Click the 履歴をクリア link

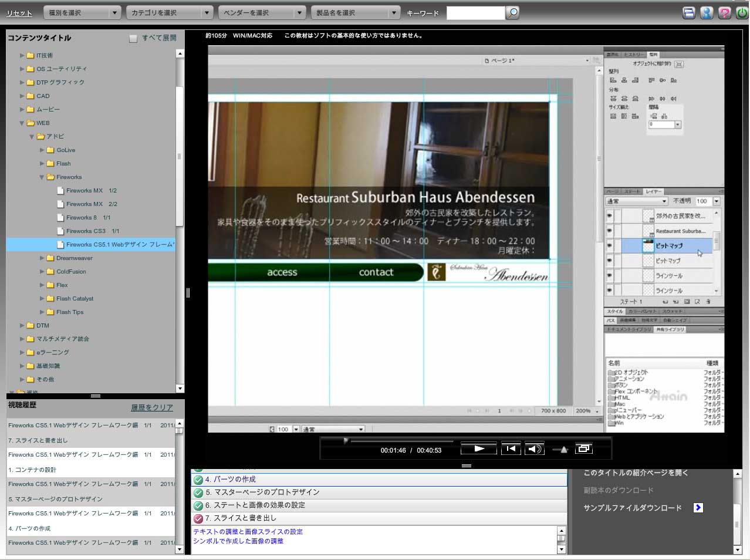[x=151, y=407]
